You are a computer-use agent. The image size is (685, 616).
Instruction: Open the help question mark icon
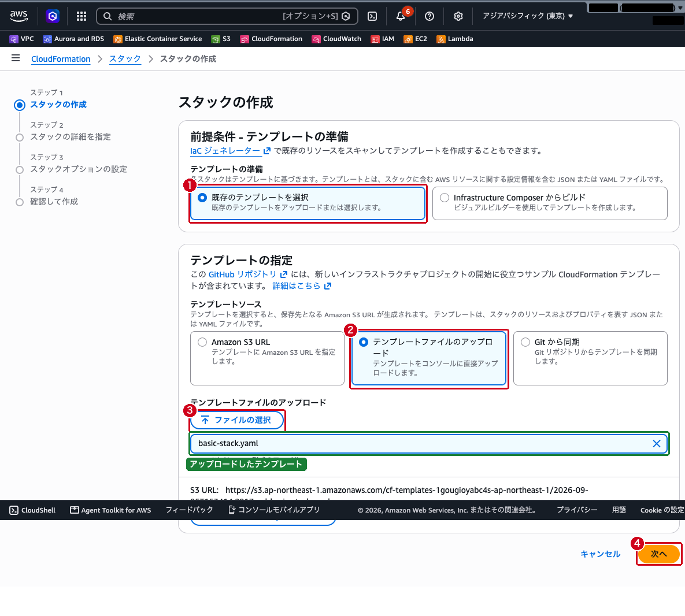[429, 16]
